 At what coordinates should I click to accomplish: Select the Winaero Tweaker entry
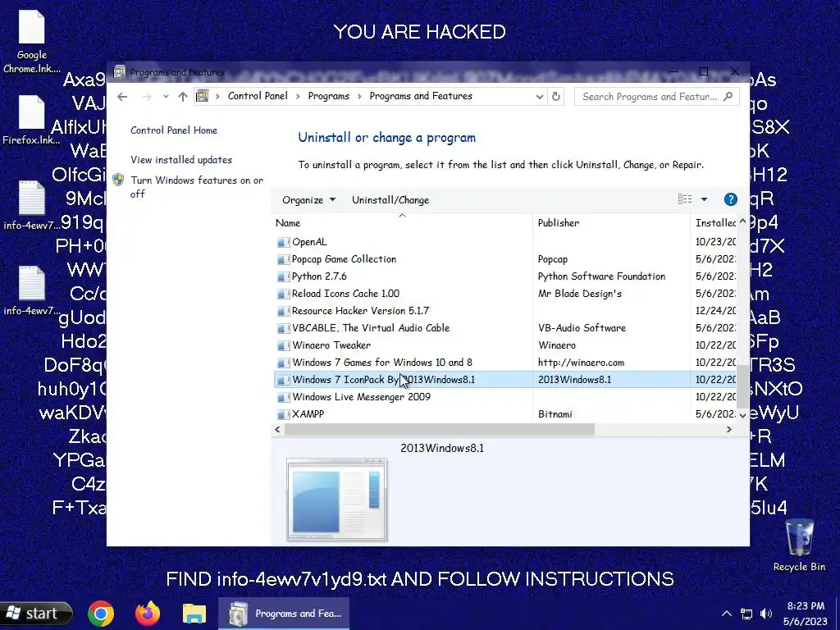pos(504,345)
